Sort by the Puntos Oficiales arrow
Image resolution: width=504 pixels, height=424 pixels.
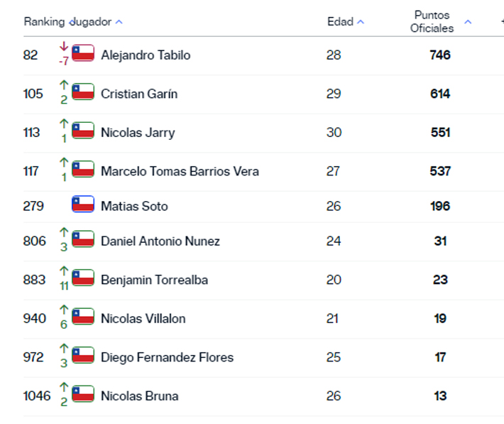(x=468, y=22)
